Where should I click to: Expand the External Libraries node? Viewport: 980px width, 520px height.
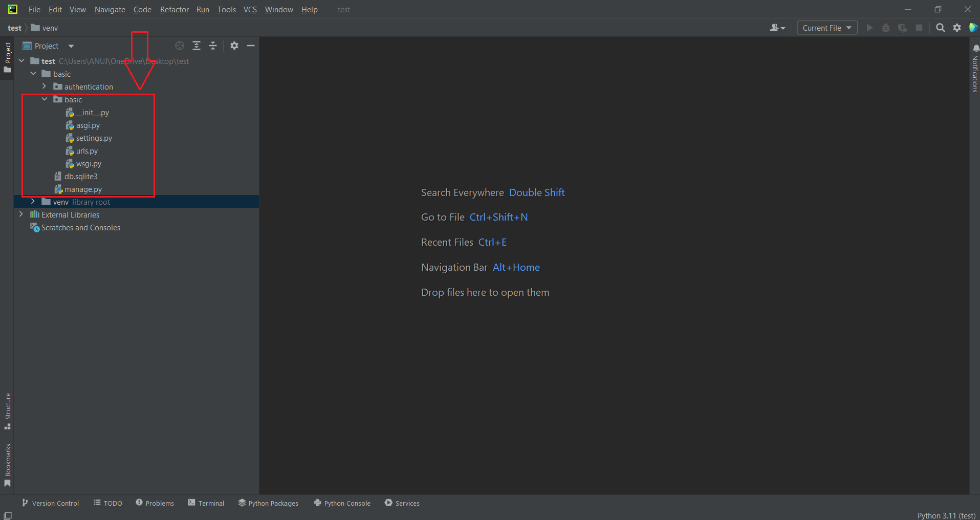pos(21,214)
